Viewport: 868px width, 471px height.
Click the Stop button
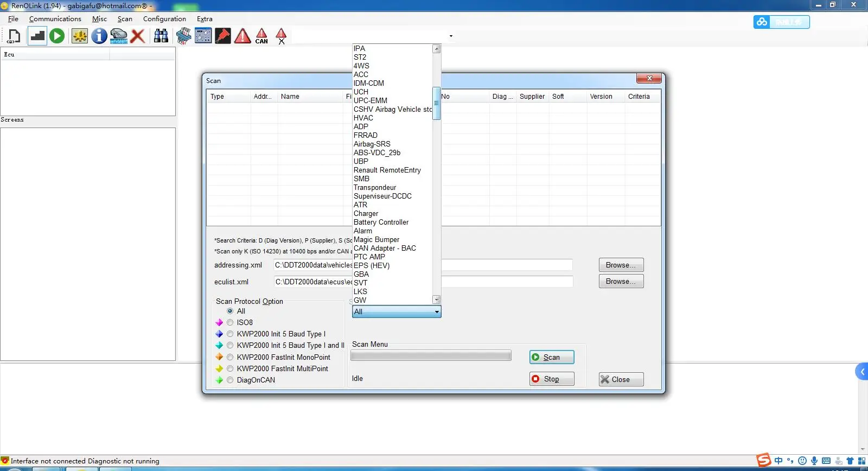tap(552, 379)
